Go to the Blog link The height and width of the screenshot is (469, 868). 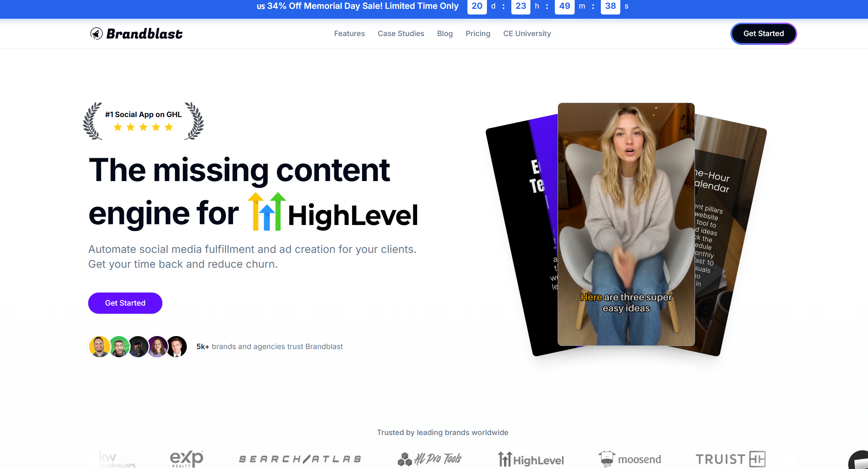tap(445, 34)
